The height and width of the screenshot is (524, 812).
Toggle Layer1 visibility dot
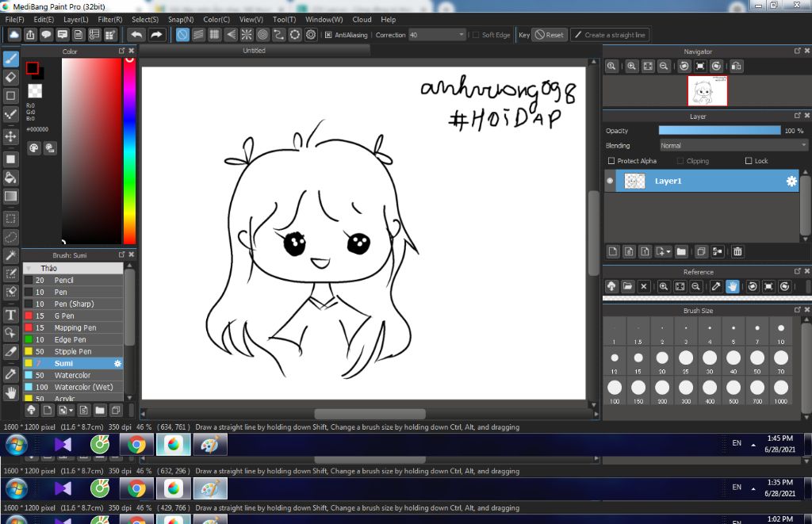pos(610,181)
